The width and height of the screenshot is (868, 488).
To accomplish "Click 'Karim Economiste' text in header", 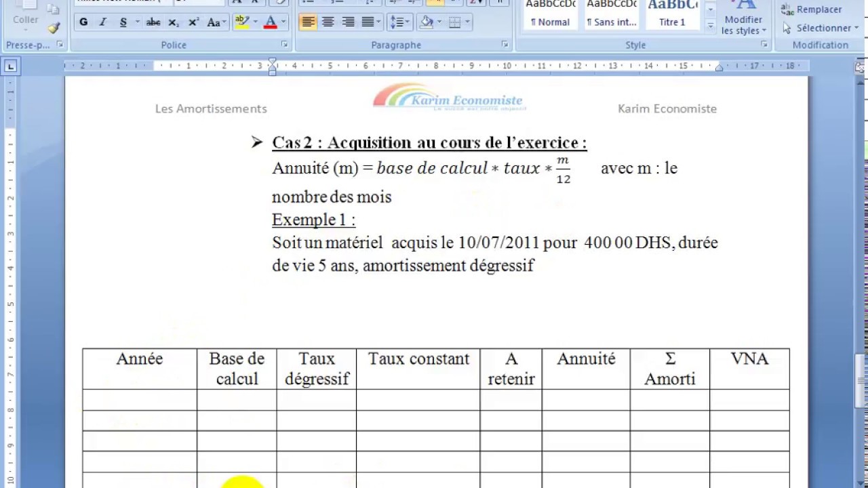I will coord(667,108).
